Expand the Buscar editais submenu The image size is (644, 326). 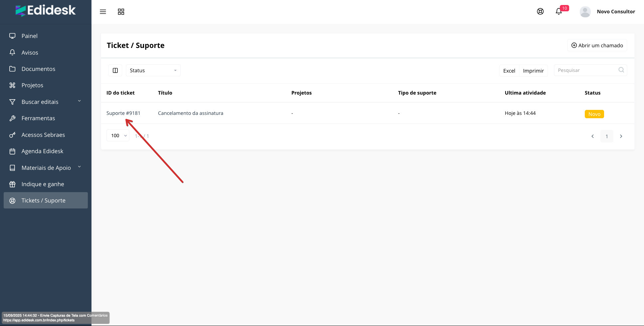pos(79,101)
